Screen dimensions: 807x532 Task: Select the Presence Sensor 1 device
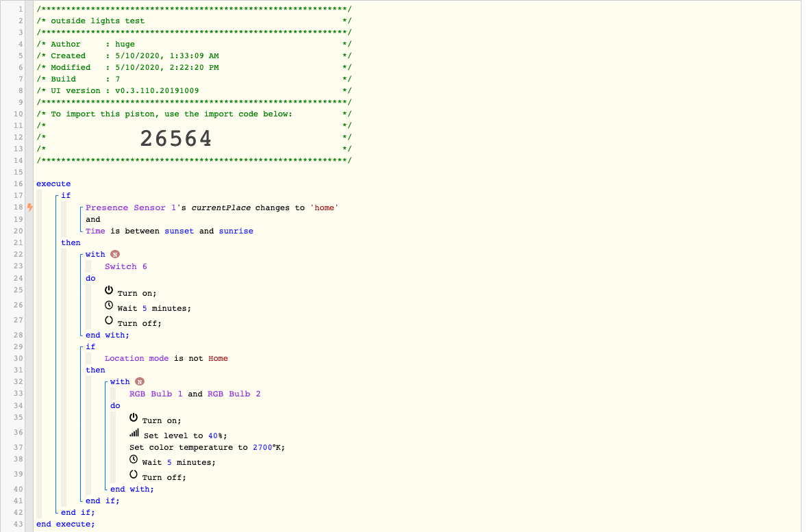(131, 208)
